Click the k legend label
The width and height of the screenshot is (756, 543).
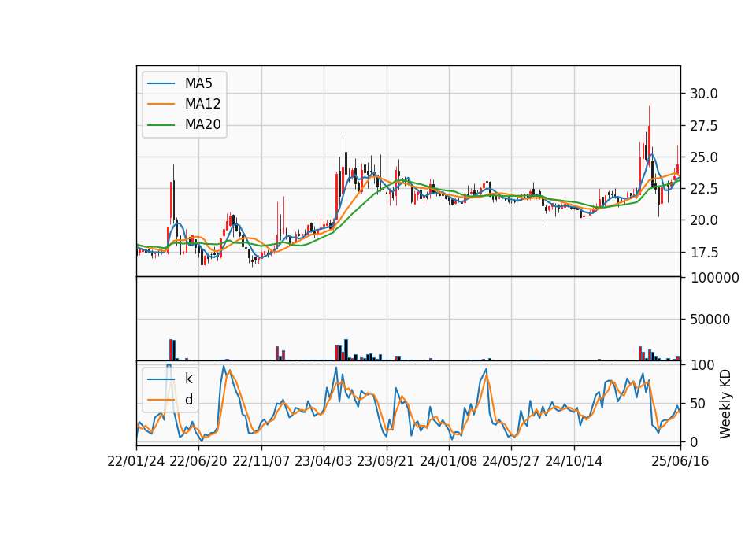(189, 379)
